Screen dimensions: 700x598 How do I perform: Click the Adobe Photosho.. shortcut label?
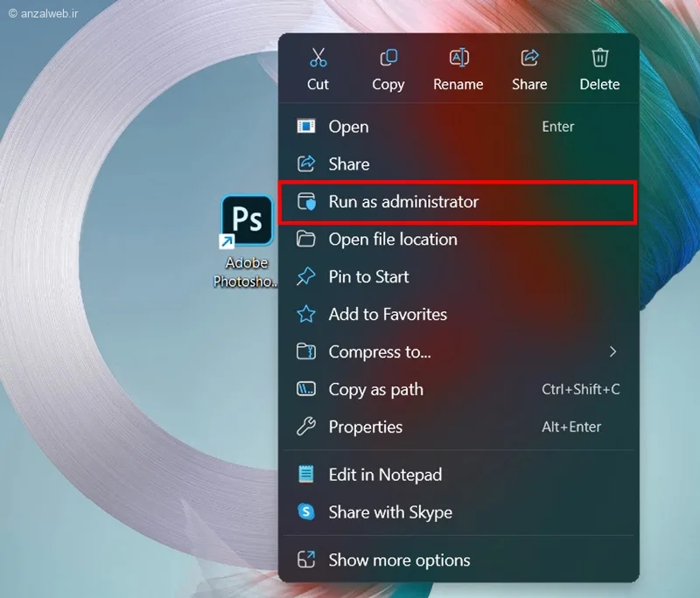tap(246, 272)
